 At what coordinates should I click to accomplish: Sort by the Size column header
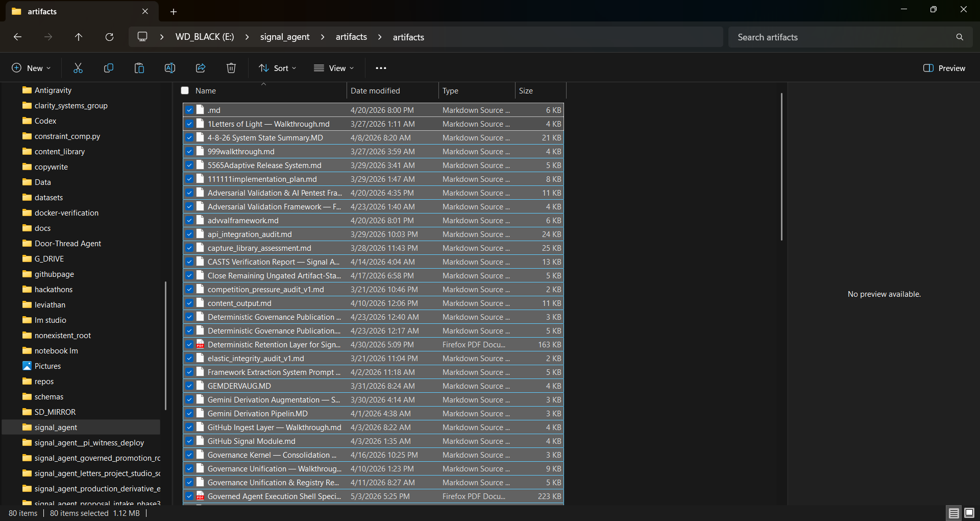pyautogui.click(x=541, y=90)
